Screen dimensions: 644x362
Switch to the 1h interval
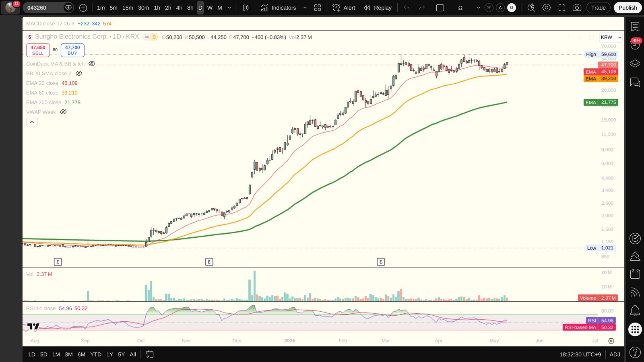pyautogui.click(x=157, y=8)
